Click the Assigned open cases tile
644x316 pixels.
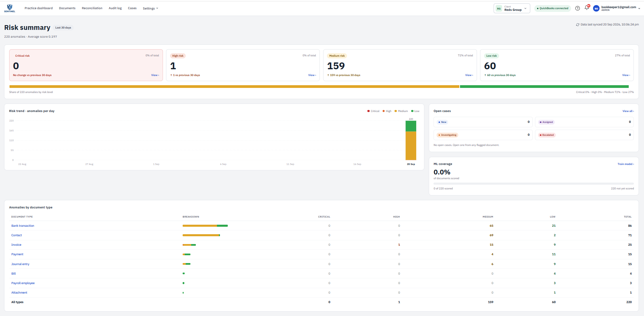click(584, 122)
